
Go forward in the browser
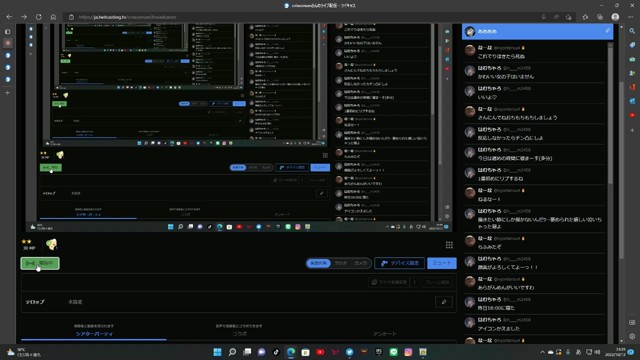(x=24, y=17)
